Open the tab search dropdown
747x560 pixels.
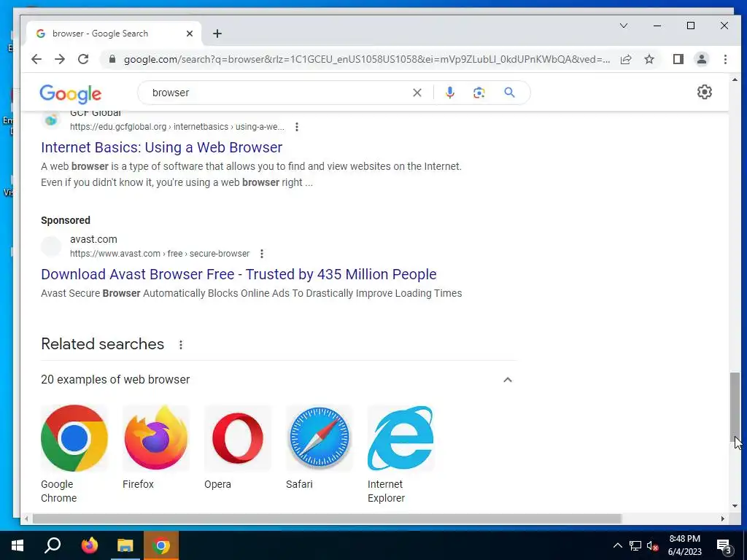[624, 26]
